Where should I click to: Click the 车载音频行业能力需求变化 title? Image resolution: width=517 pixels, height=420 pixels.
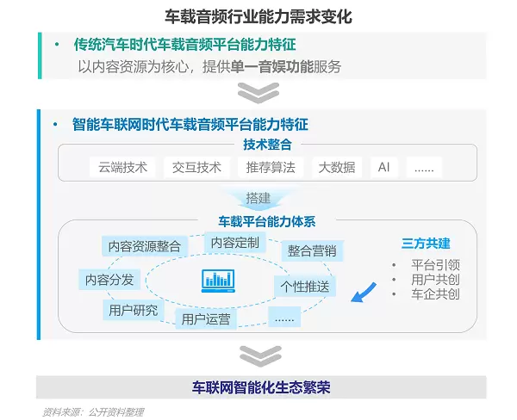click(258, 16)
